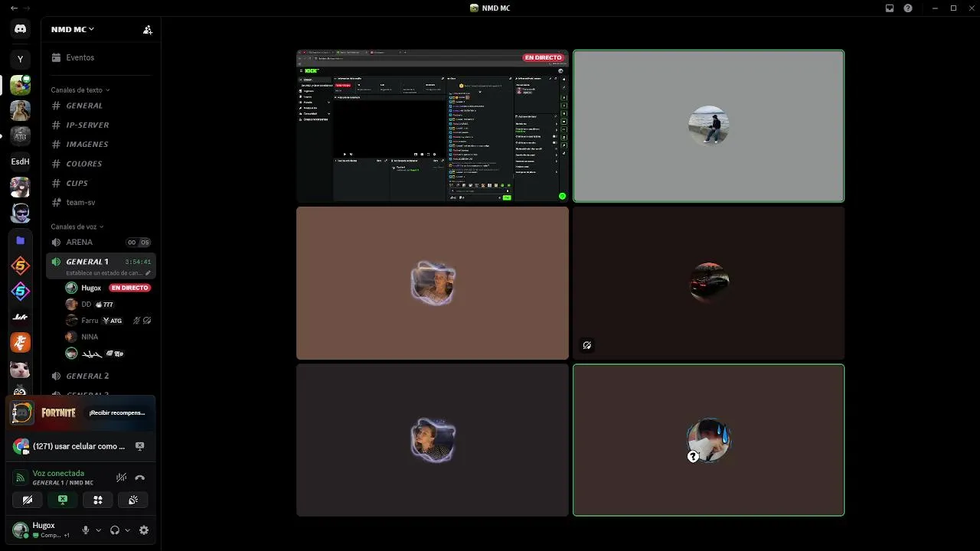
Task: Open the help question mark icon
Action: pyautogui.click(x=908, y=8)
